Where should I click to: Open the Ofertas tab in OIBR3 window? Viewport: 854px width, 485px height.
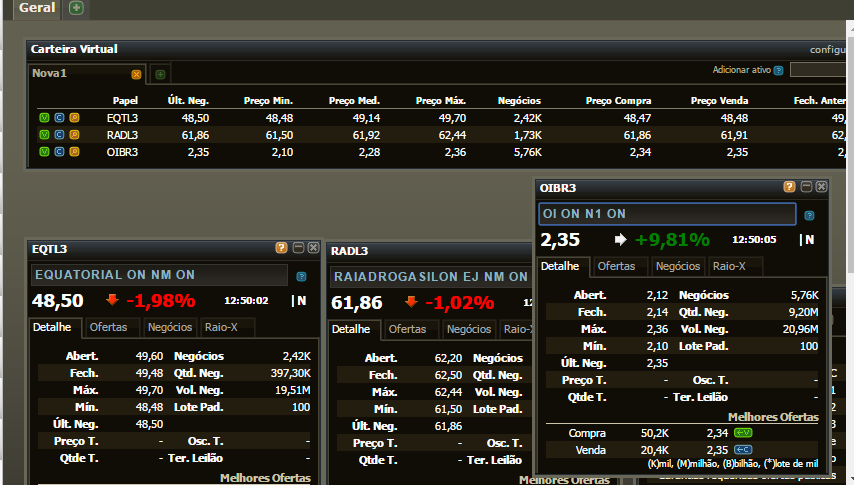click(x=616, y=266)
